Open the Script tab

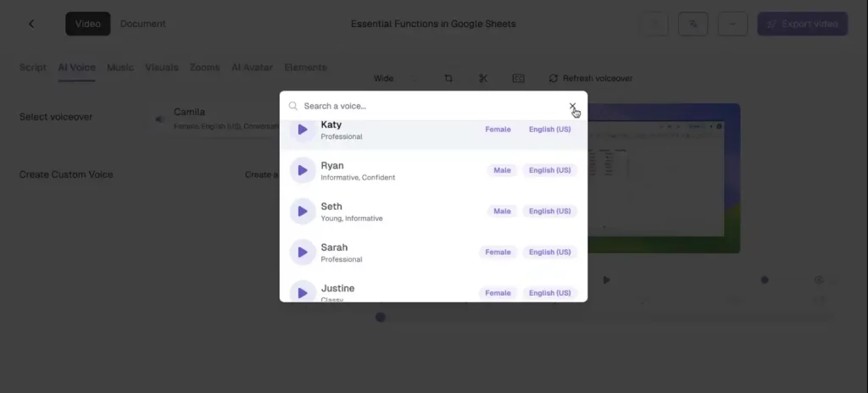point(33,68)
